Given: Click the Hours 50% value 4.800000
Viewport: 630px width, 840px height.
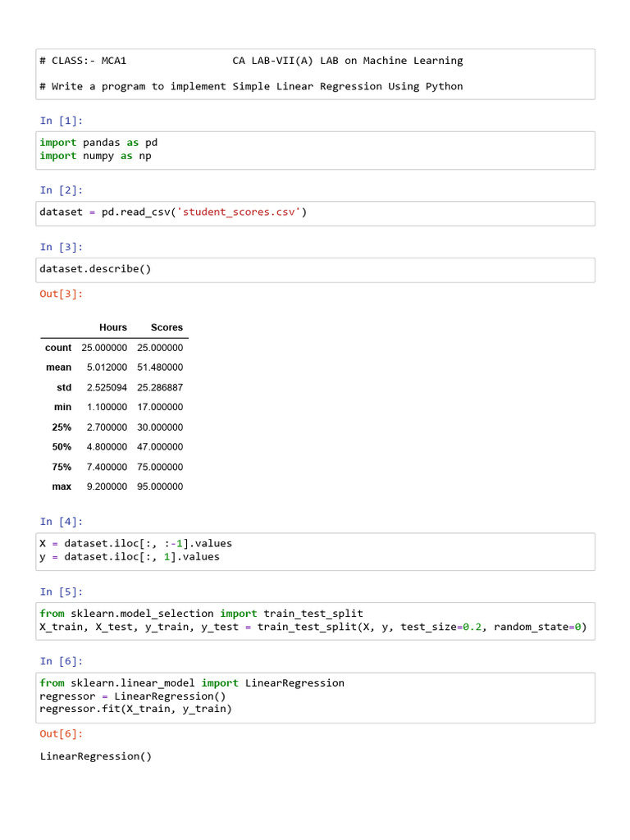Looking at the screenshot, I should pos(107,447).
